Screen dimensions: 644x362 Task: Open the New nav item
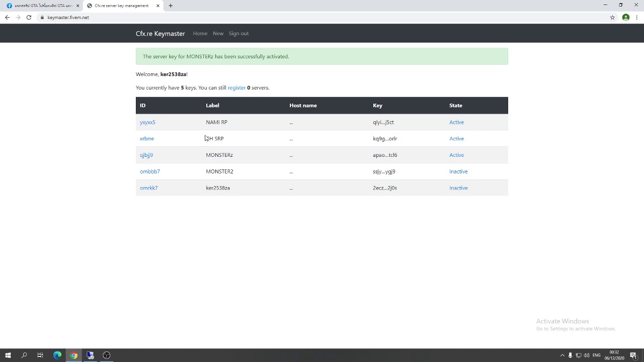point(218,33)
